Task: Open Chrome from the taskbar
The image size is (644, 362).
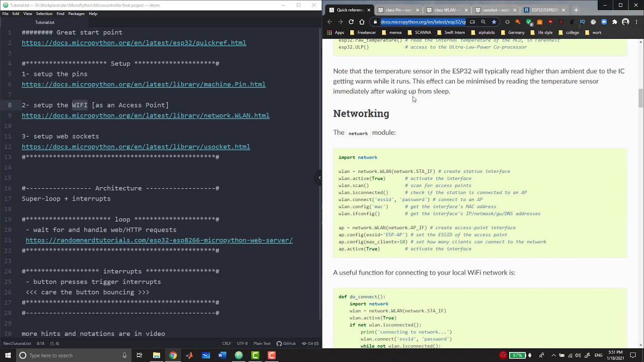Action: 173,355
